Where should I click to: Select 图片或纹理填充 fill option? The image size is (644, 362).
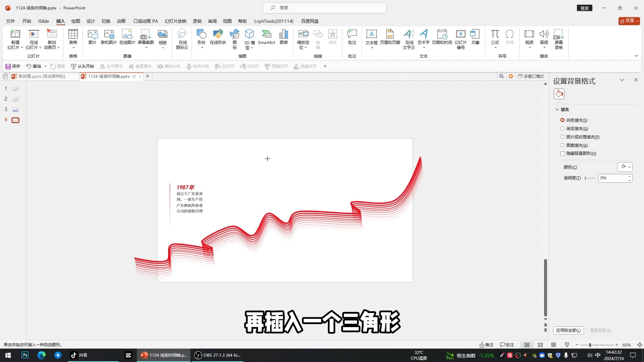coord(562,137)
